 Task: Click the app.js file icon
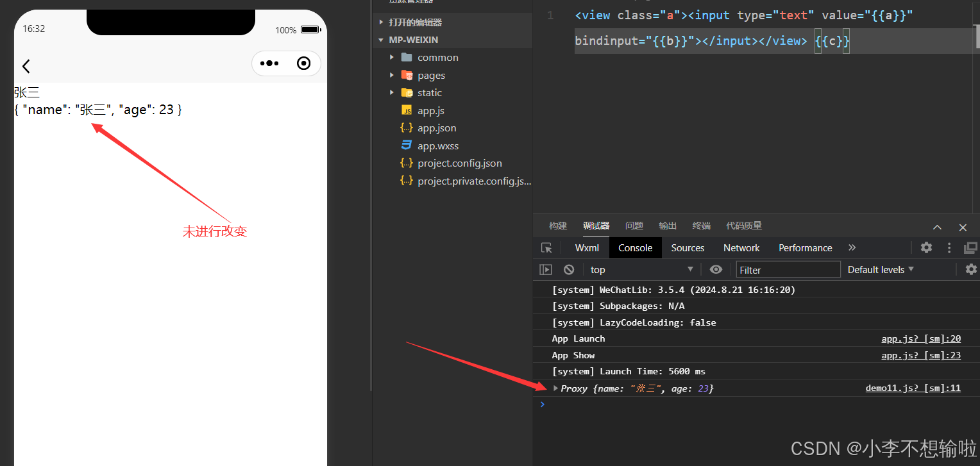(407, 110)
